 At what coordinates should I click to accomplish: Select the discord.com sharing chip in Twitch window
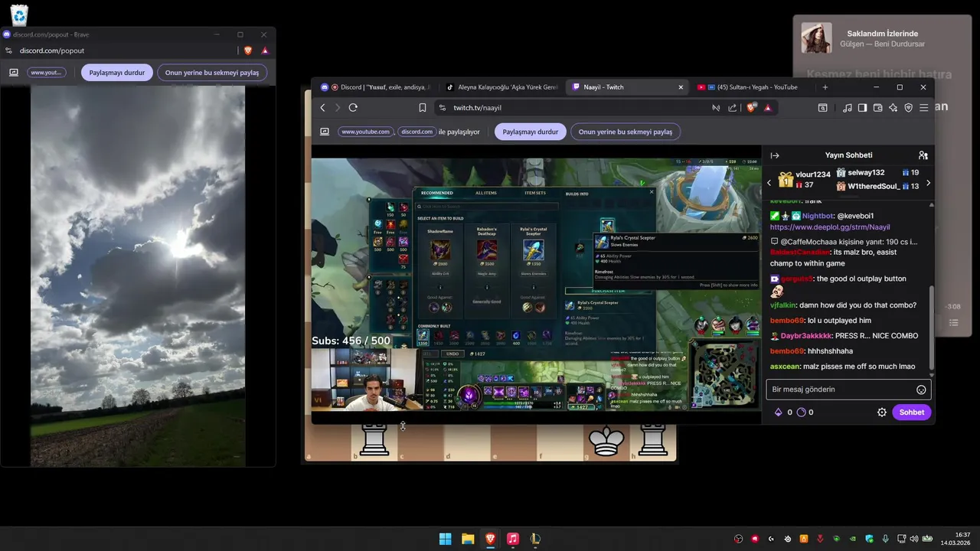[x=416, y=132]
